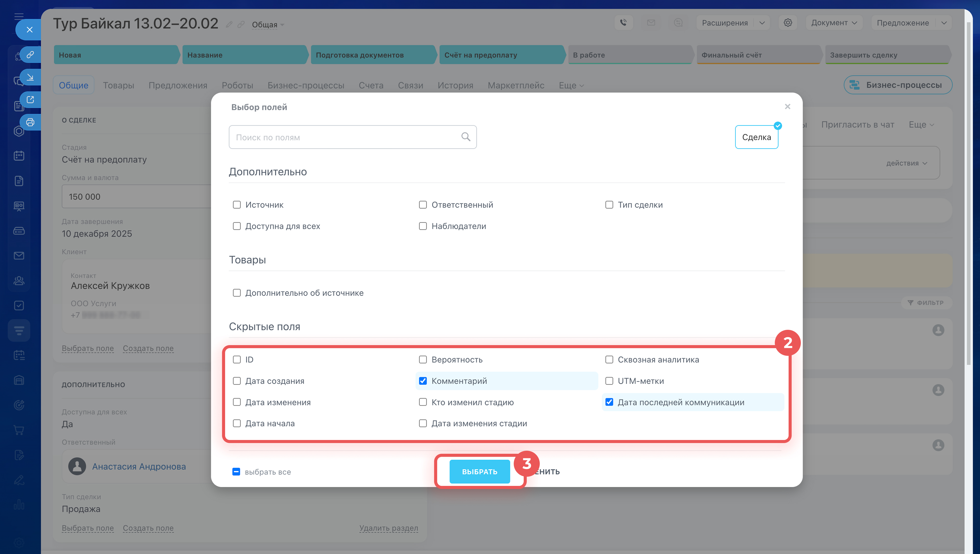This screenshot has height=554, width=980.
Task: Click the phone call icon in header
Action: coord(623,22)
